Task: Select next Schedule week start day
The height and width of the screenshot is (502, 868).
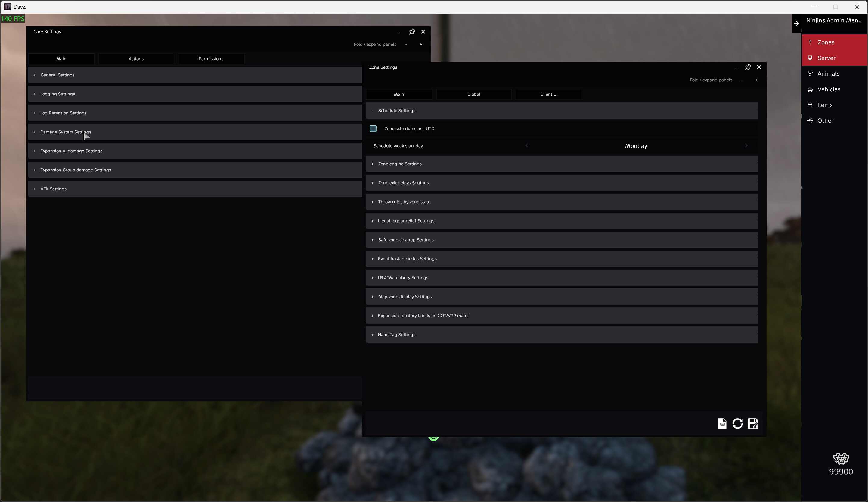Action: click(x=746, y=146)
